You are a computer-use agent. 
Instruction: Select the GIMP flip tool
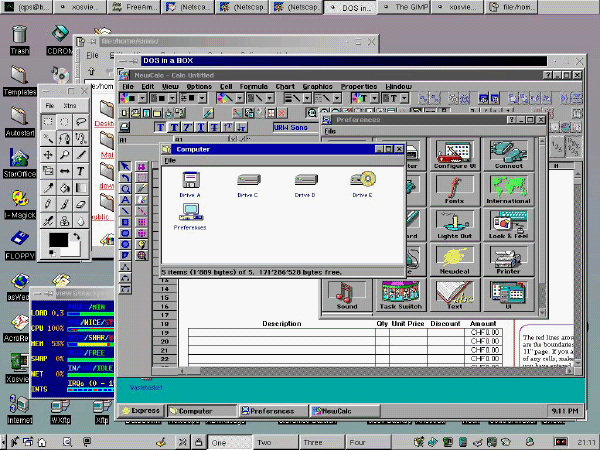(x=64, y=171)
